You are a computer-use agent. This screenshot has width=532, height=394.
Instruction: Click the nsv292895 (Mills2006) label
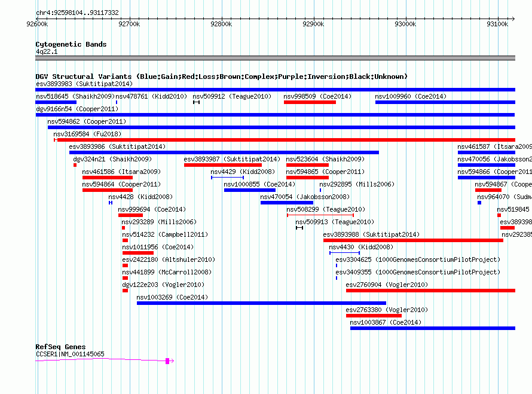tap(357, 184)
